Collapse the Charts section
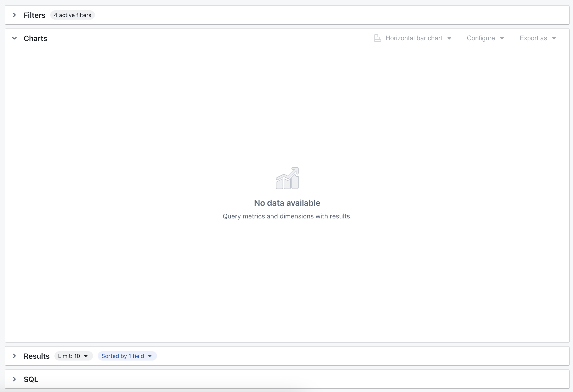The image size is (573, 392). [14, 38]
